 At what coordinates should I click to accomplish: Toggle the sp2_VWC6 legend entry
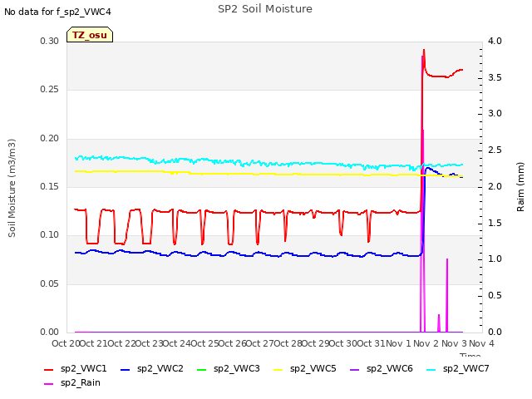click(382, 368)
